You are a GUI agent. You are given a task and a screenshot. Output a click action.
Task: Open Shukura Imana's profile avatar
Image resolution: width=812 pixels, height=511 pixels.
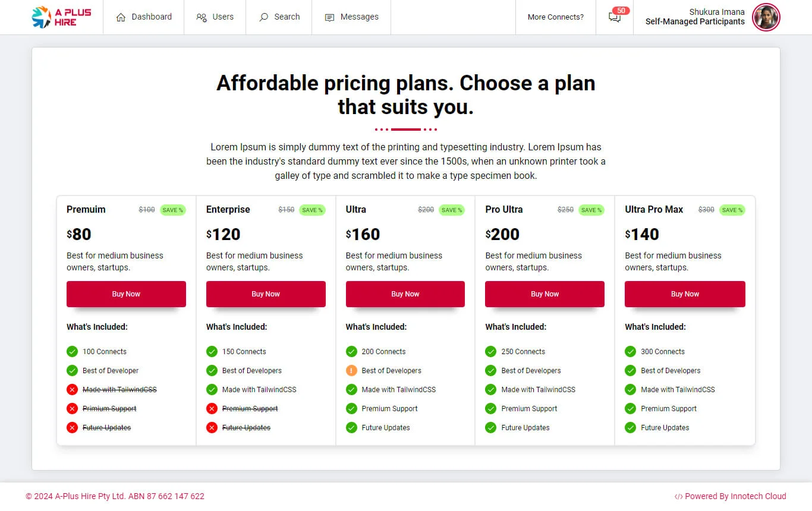[x=766, y=17]
